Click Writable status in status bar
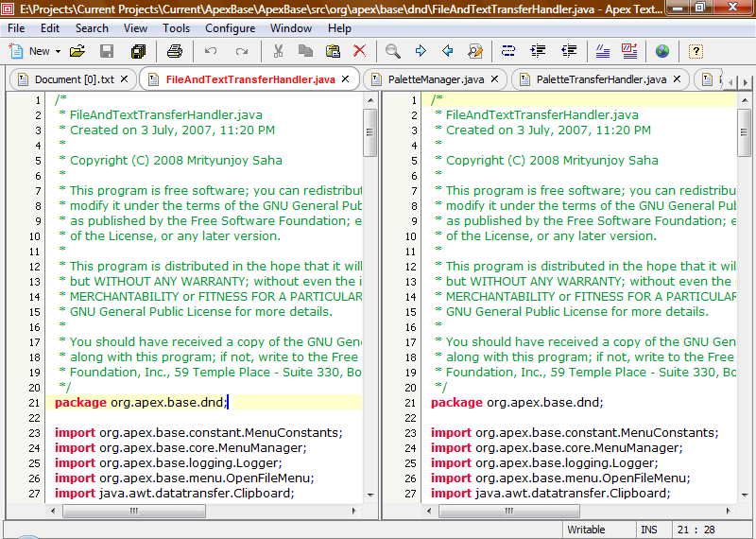The width and height of the screenshot is (756, 539). point(586,530)
